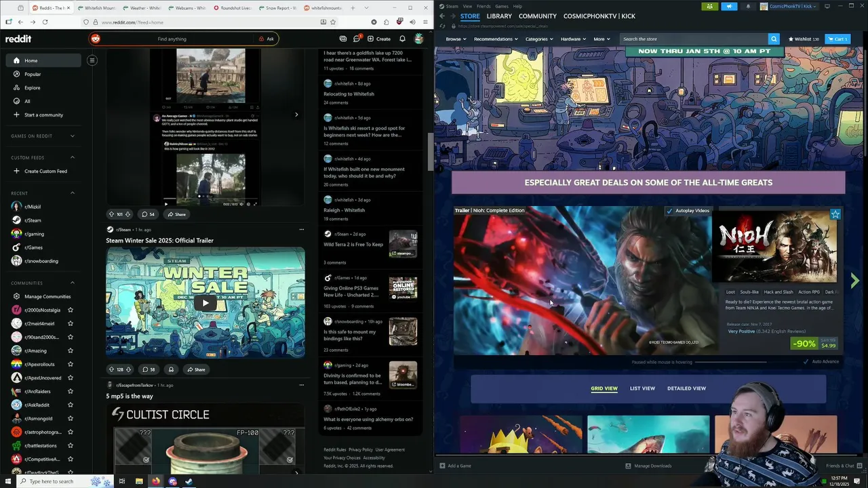Screen dimensions: 868x488
Task: Collapse Games on Reddit section
Action: (73, 136)
